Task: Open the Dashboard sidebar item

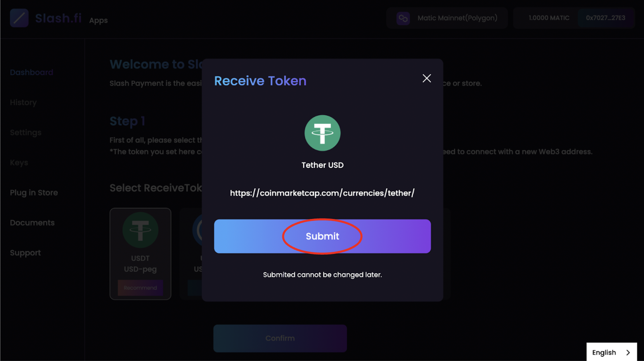Action: [x=31, y=73]
